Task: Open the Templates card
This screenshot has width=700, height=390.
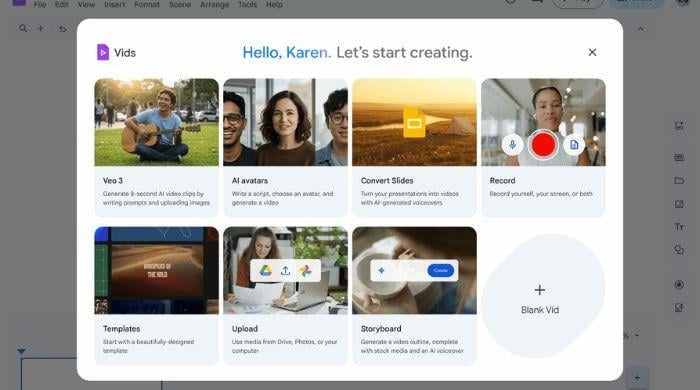Action: pos(156,295)
